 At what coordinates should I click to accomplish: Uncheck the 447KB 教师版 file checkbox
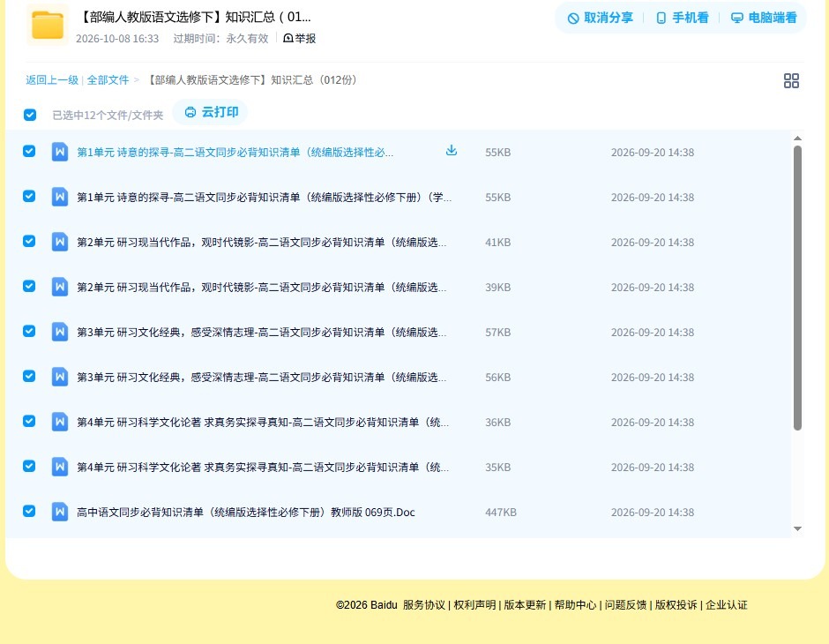(29, 511)
